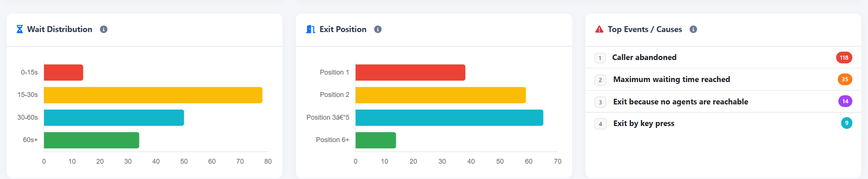This screenshot has width=868, height=179.
Task: Click the Position 3–5 axis label
Action: [x=328, y=117]
